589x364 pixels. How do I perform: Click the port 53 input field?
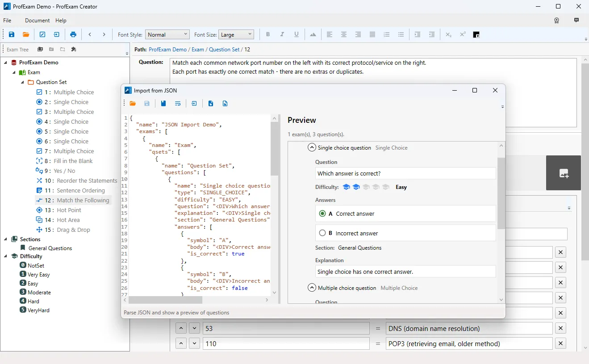point(286,328)
